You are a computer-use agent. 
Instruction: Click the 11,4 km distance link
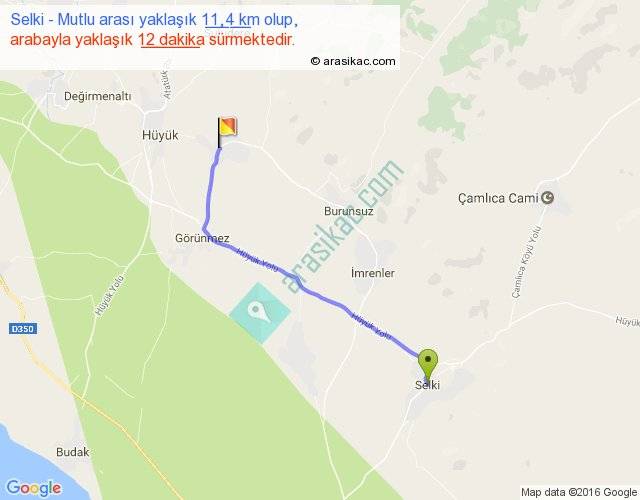tap(227, 20)
